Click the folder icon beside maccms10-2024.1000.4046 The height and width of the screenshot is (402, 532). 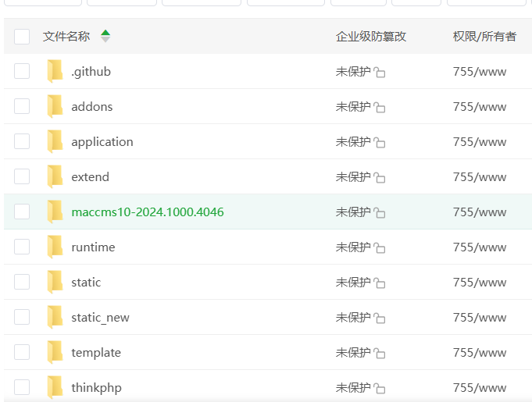coord(55,212)
